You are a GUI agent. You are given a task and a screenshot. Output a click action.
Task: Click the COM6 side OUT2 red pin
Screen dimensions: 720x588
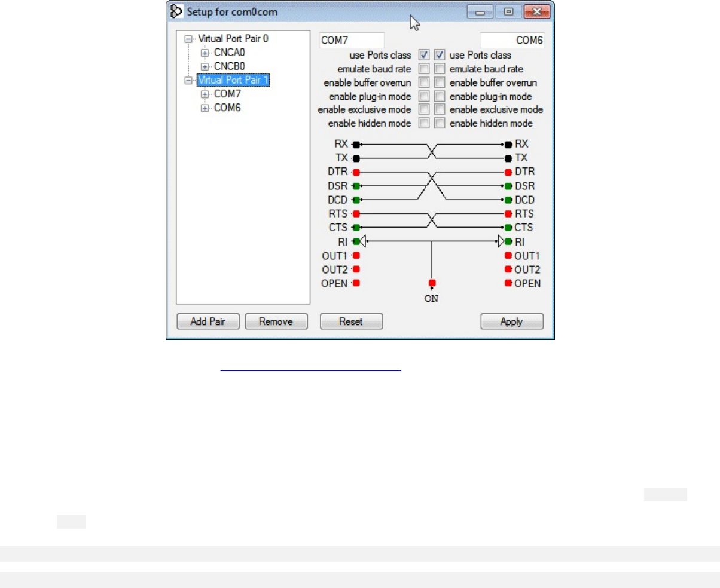click(508, 269)
